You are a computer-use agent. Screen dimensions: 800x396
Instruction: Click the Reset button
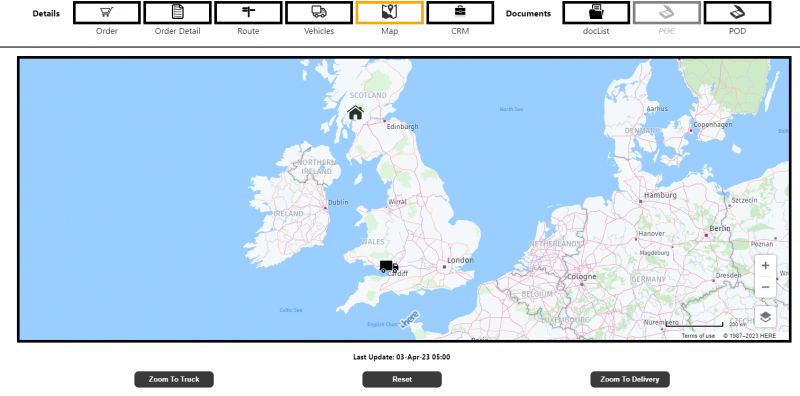[x=402, y=380]
